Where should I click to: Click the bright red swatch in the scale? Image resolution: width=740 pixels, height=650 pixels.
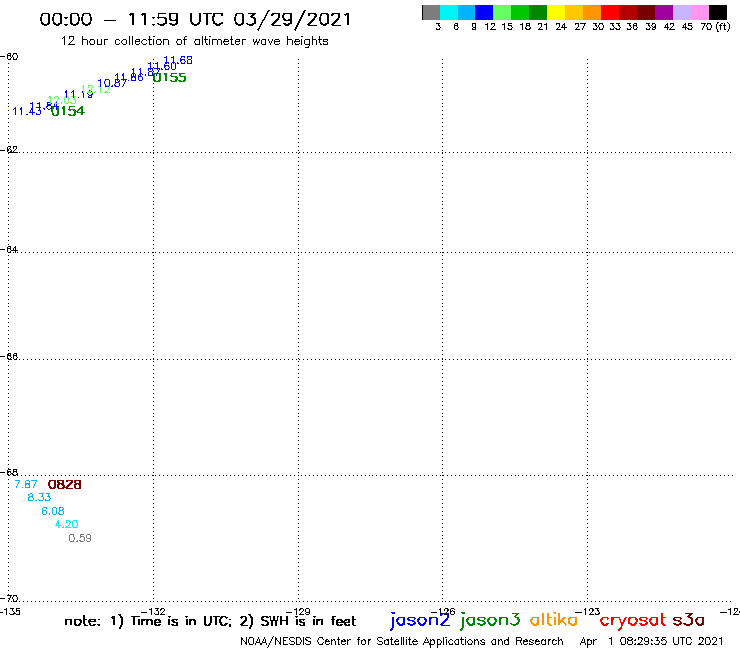click(x=610, y=13)
